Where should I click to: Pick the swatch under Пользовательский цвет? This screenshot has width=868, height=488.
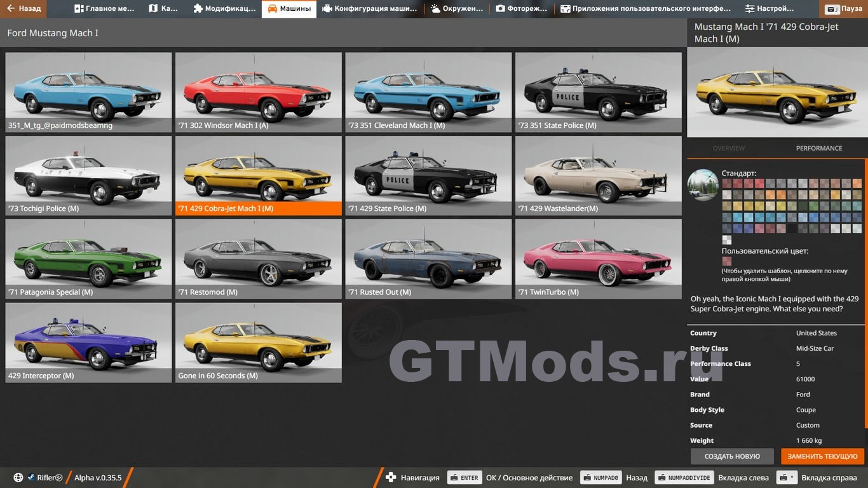point(727,261)
